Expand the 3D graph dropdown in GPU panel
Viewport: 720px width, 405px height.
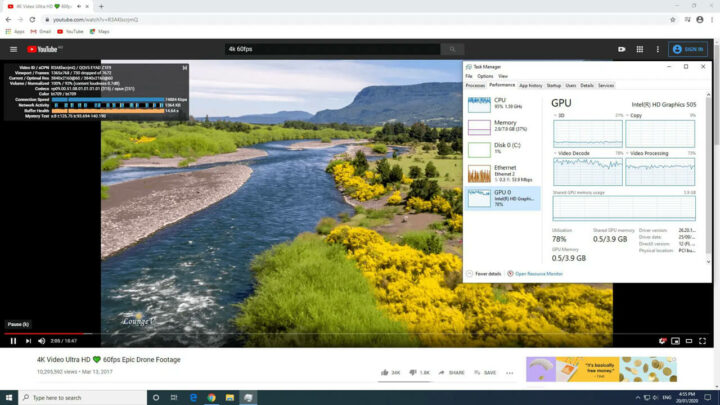click(557, 115)
